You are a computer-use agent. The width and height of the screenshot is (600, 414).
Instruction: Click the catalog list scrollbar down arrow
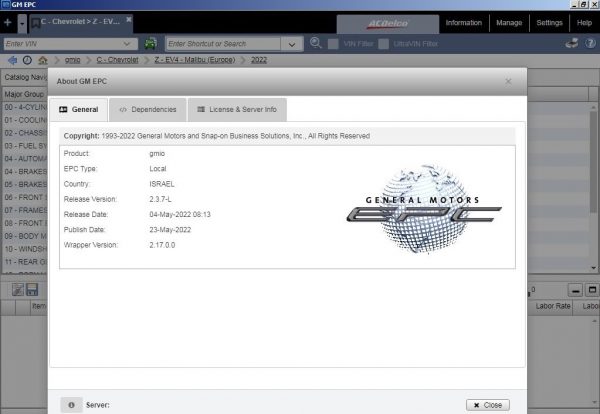coord(593,268)
